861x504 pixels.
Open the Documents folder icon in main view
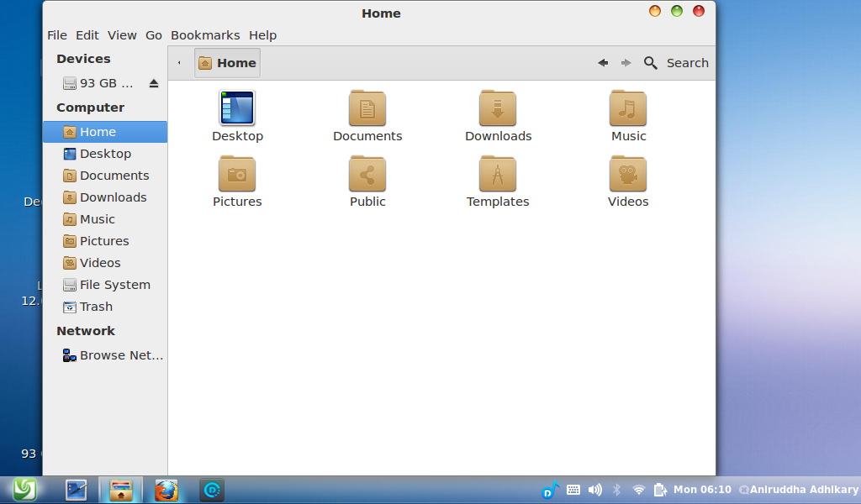tap(367, 108)
